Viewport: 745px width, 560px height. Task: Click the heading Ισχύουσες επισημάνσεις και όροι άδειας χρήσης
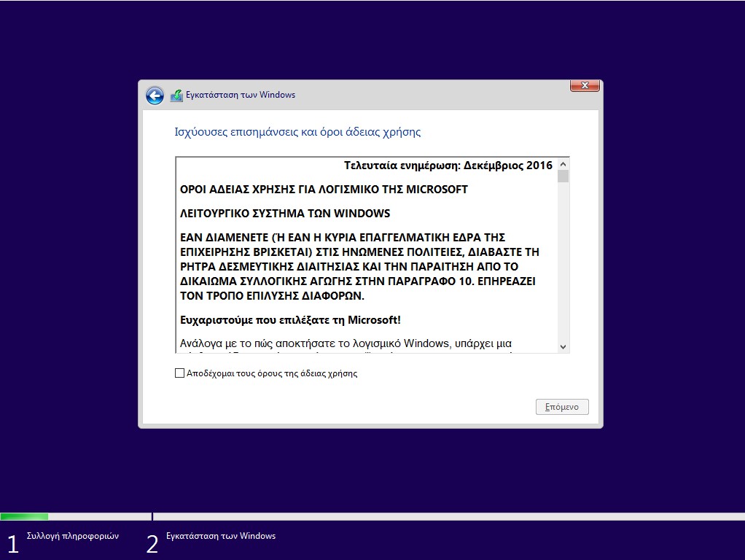tap(297, 132)
